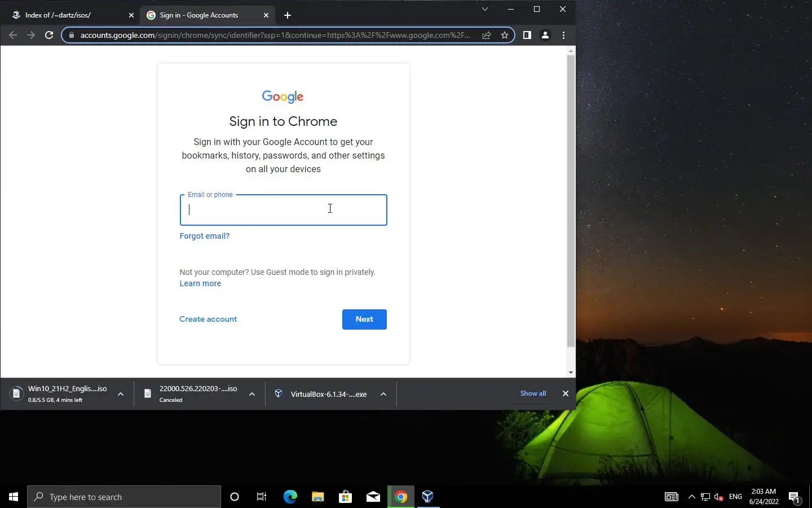812x508 pixels.
Task: Open Microsoft Store from taskbar
Action: 345,497
